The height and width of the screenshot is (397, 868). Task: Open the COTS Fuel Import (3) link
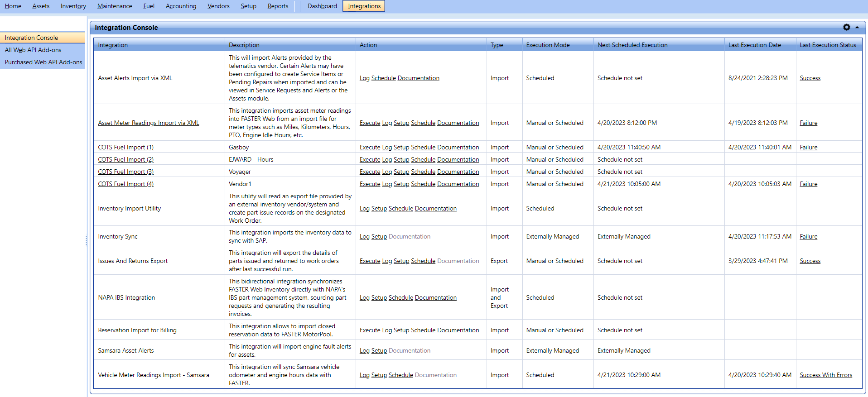pyautogui.click(x=126, y=172)
